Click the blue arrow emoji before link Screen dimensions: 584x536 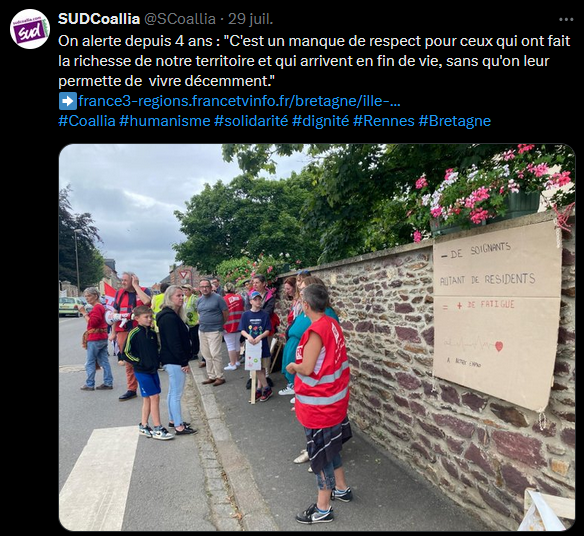pyautogui.click(x=68, y=101)
